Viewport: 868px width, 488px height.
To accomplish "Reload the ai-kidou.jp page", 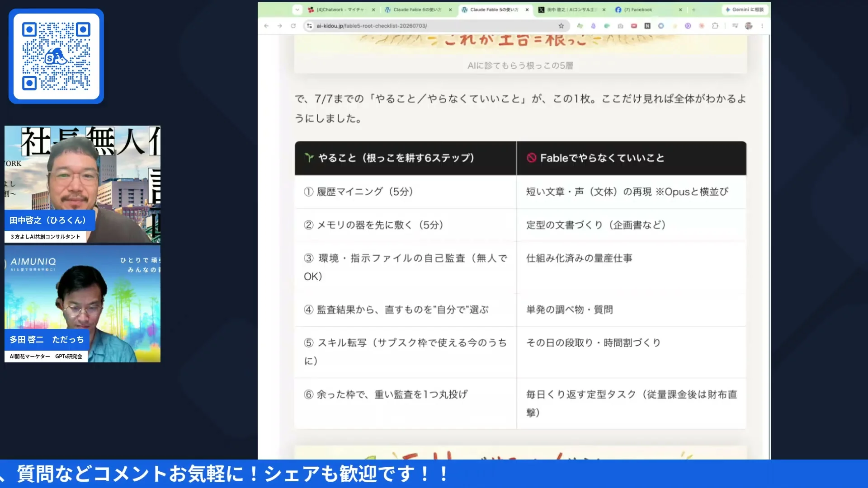I will tap(293, 26).
